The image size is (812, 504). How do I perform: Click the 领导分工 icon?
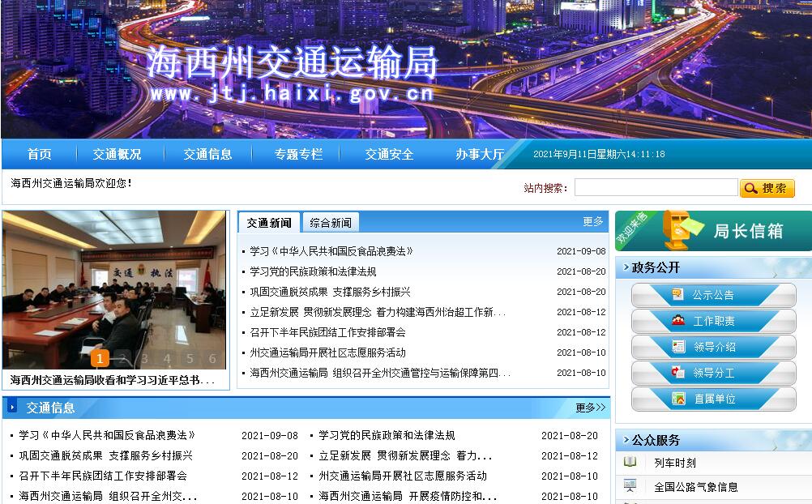click(677, 372)
